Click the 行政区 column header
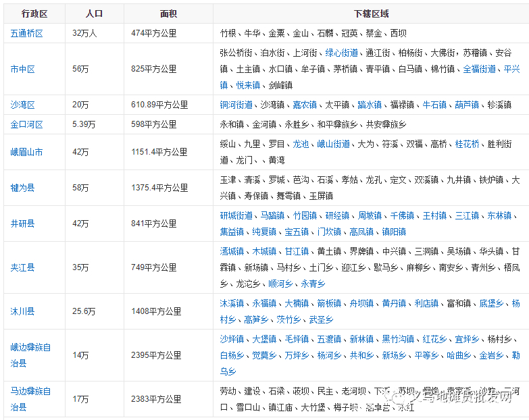This screenshot has width=529, height=420. (x=34, y=14)
